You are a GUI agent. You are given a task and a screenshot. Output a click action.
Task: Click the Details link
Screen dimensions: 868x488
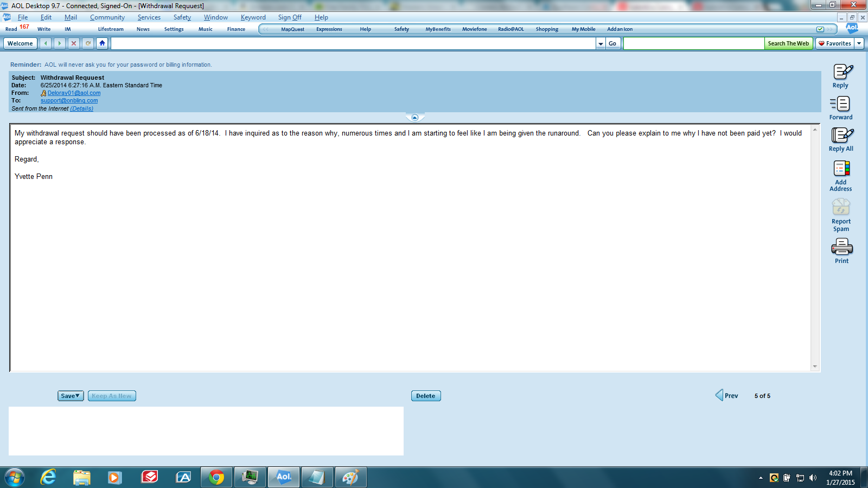click(82, 109)
